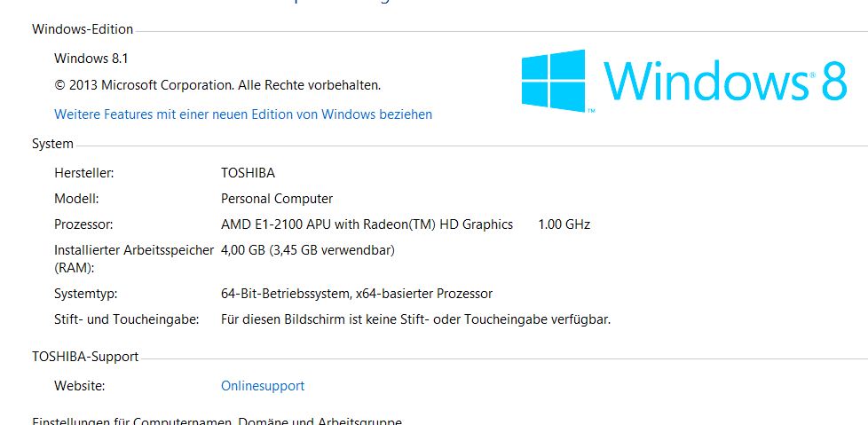
Task: Click the Windows 8.1 edition text
Action: tap(91, 58)
